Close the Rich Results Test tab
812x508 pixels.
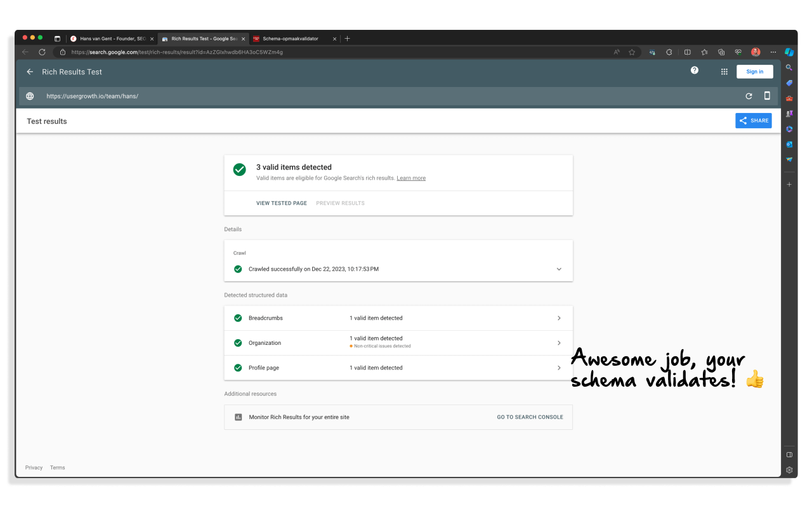243,39
